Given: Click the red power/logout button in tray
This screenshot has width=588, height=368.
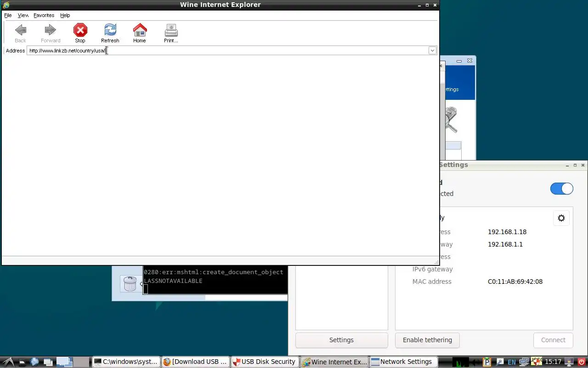Looking at the screenshot, I should coord(582,362).
